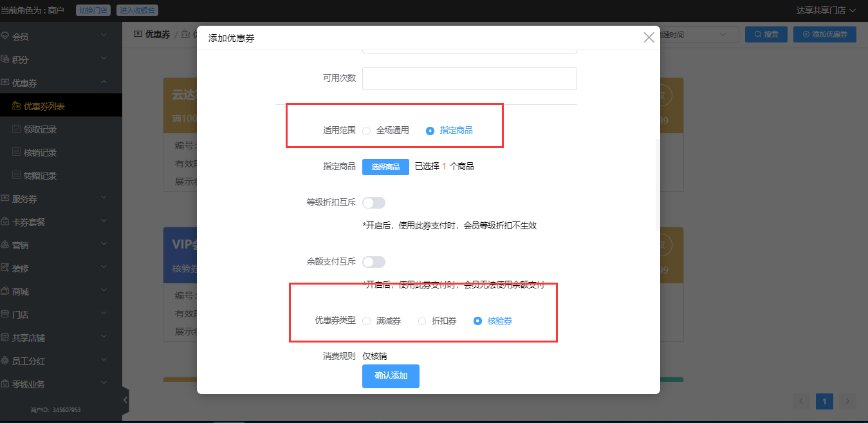Click page number 1
The width and height of the screenshot is (868, 423).
(x=824, y=401)
